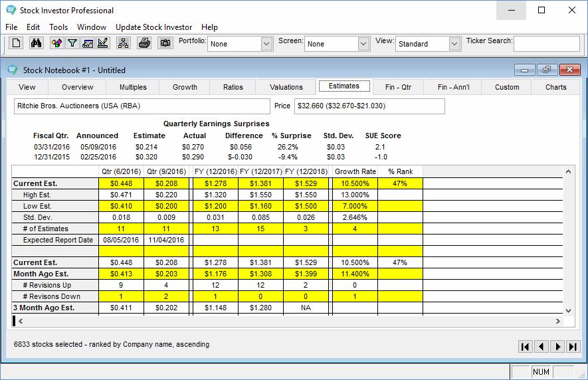588x380 pixels.
Task: Restore down the Stock Notebook #1 child window
Action: click(547, 70)
